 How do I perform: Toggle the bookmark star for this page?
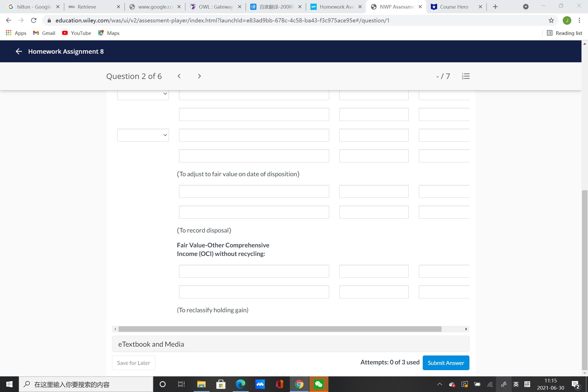550,20
